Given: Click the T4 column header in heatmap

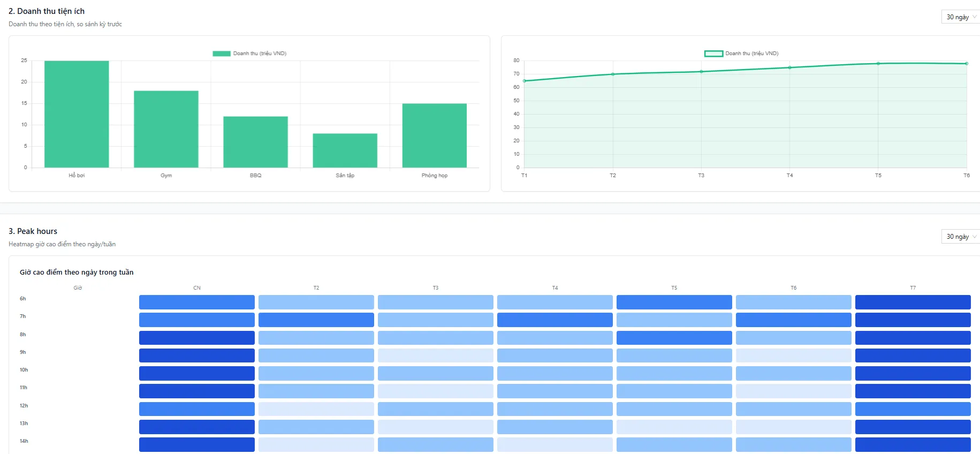Looking at the screenshot, I should pos(555,288).
